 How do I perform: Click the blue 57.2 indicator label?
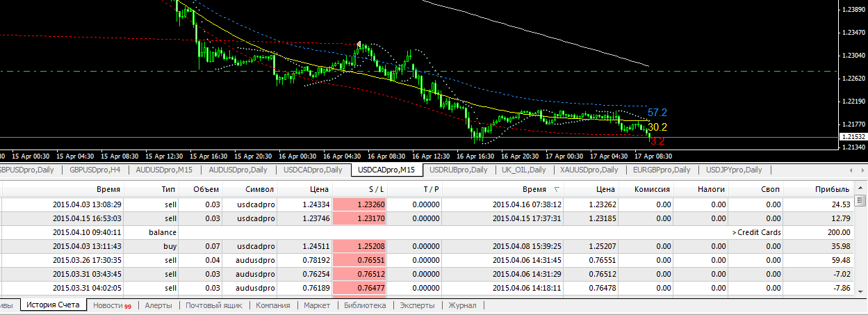[657, 112]
